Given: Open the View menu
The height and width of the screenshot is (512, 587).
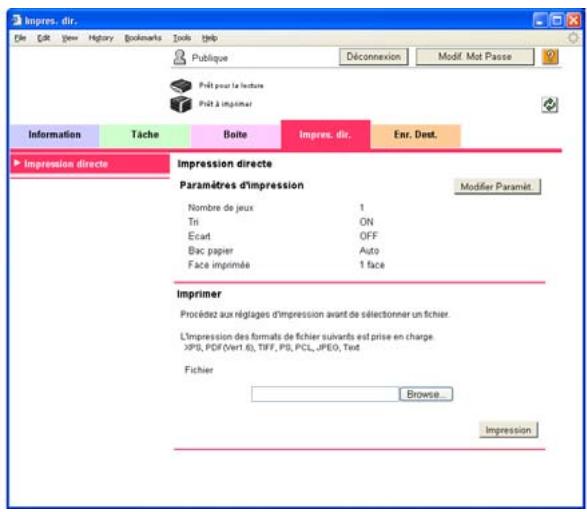Looking at the screenshot, I should 70,38.
